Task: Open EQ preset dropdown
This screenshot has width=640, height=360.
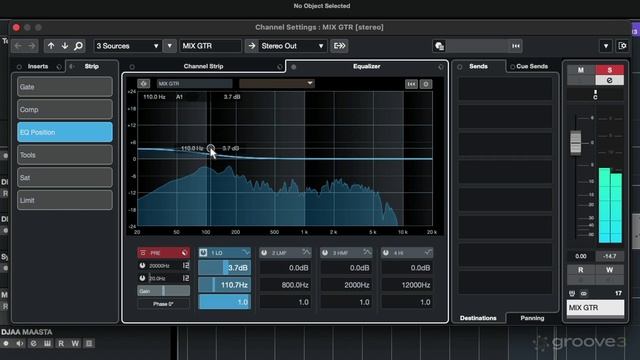Action: [x=277, y=84]
